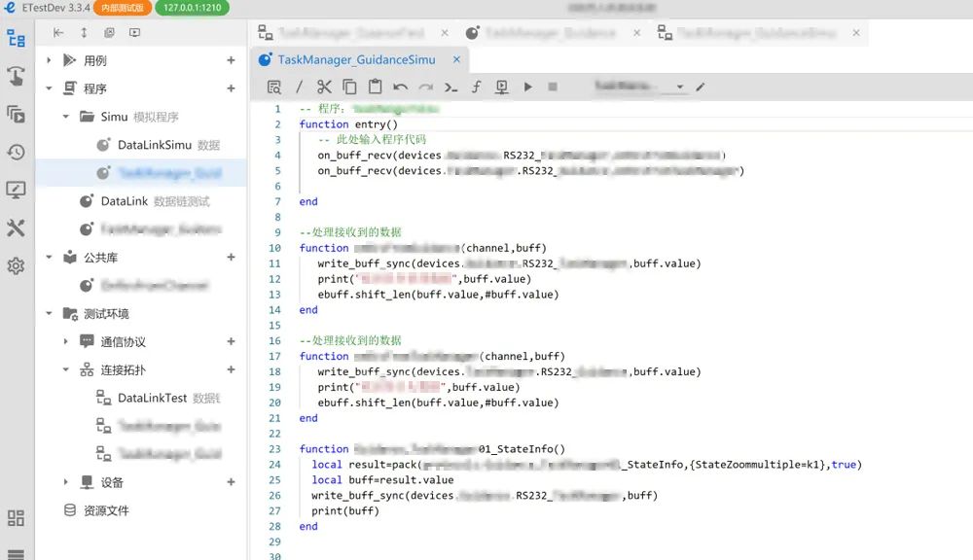Collapse the tree panel with left-arrow icon
The width and height of the screenshot is (973, 560).
click(x=58, y=32)
